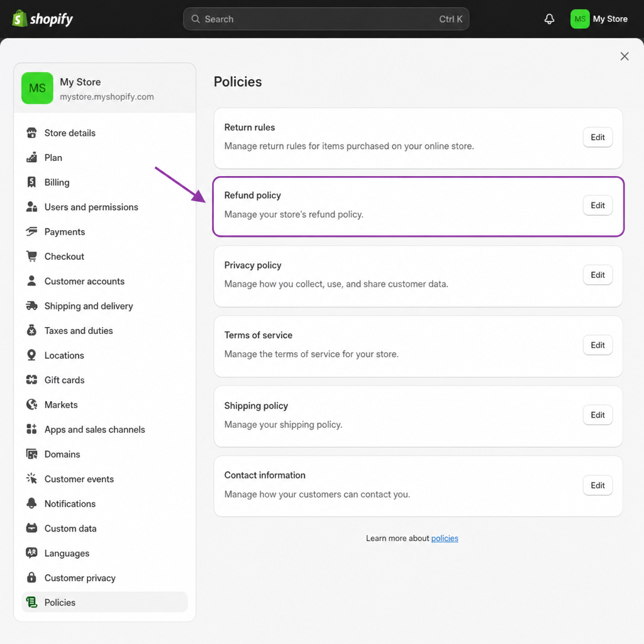Go to Locations settings
This screenshot has height=644, width=644.
click(x=105, y=355)
